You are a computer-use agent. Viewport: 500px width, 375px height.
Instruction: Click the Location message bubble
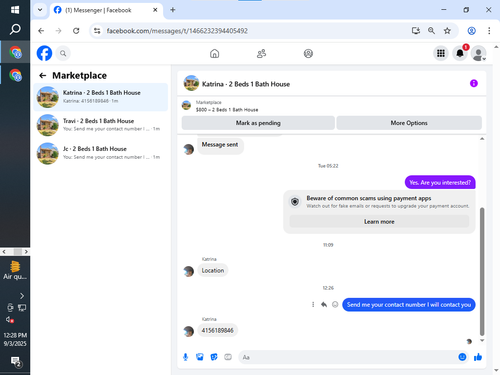coord(213,270)
